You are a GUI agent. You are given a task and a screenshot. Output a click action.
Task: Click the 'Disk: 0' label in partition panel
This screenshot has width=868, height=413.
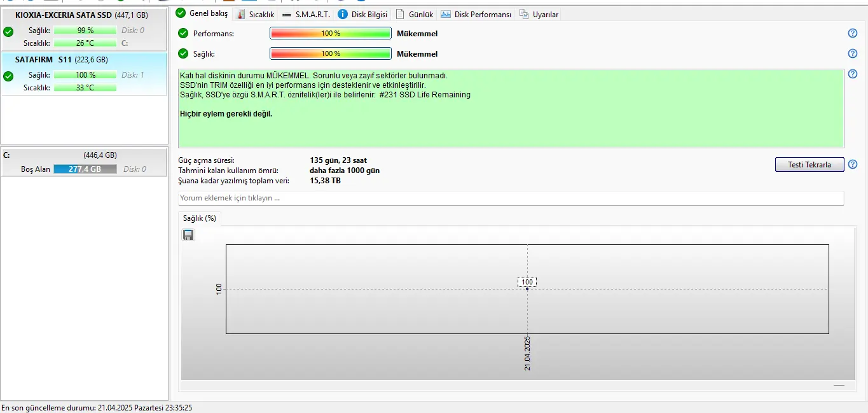[135, 169]
